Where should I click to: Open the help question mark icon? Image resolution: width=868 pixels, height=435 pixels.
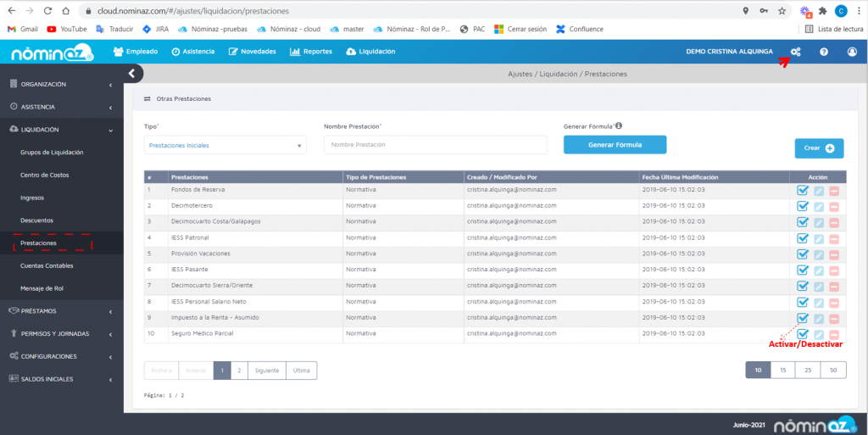point(824,52)
